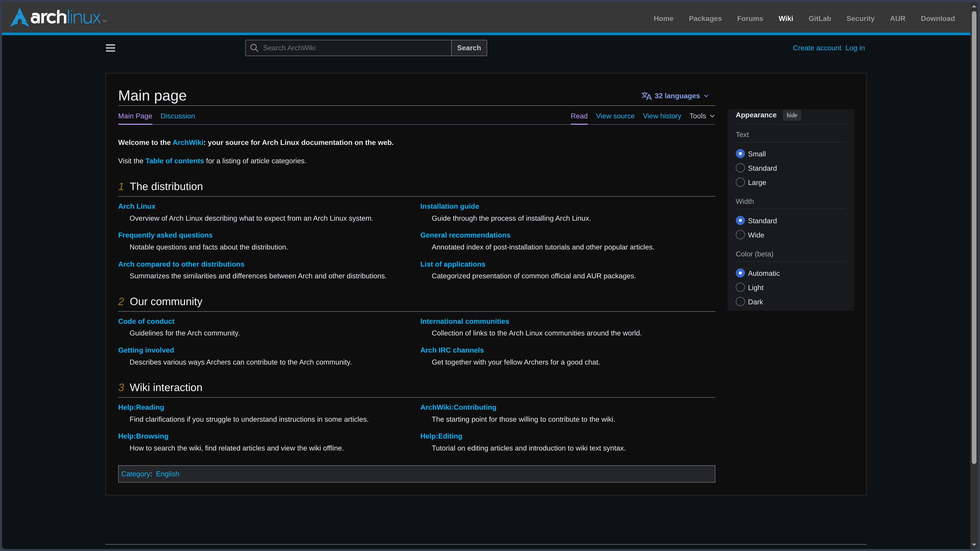The width and height of the screenshot is (980, 551).
Task: Open the Table of contents link
Action: coord(175,161)
